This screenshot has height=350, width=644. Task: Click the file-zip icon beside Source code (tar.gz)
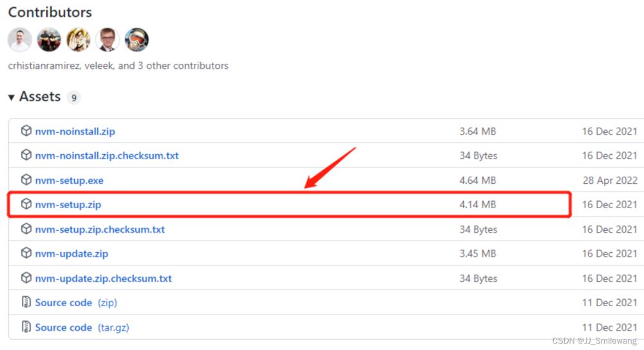(x=26, y=327)
